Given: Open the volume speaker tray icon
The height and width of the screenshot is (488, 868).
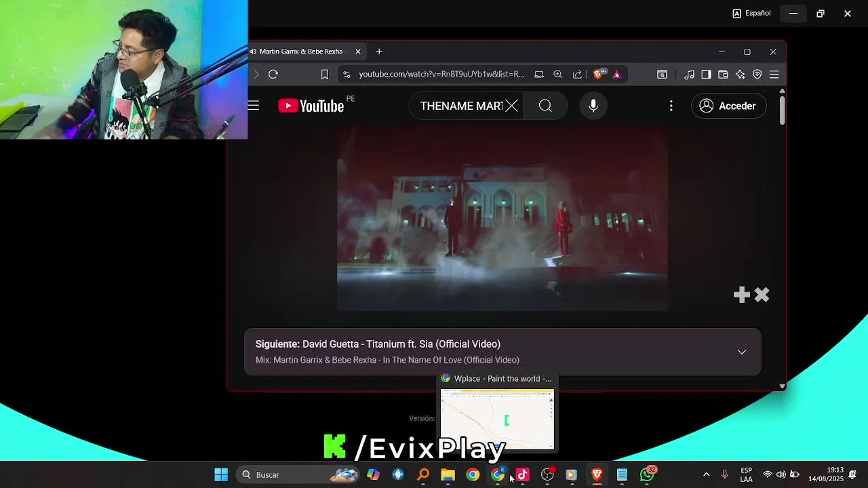Looking at the screenshot, I should point(781,474).
